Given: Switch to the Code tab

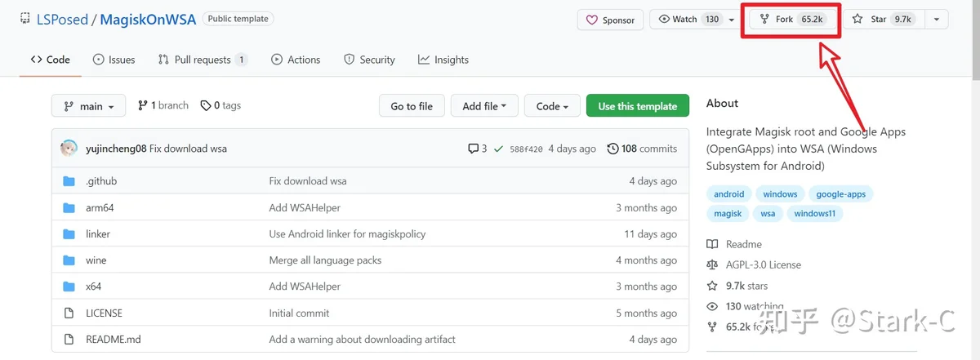Looking at the screenshot, I should pyautogui.click(x=50, y=60).
